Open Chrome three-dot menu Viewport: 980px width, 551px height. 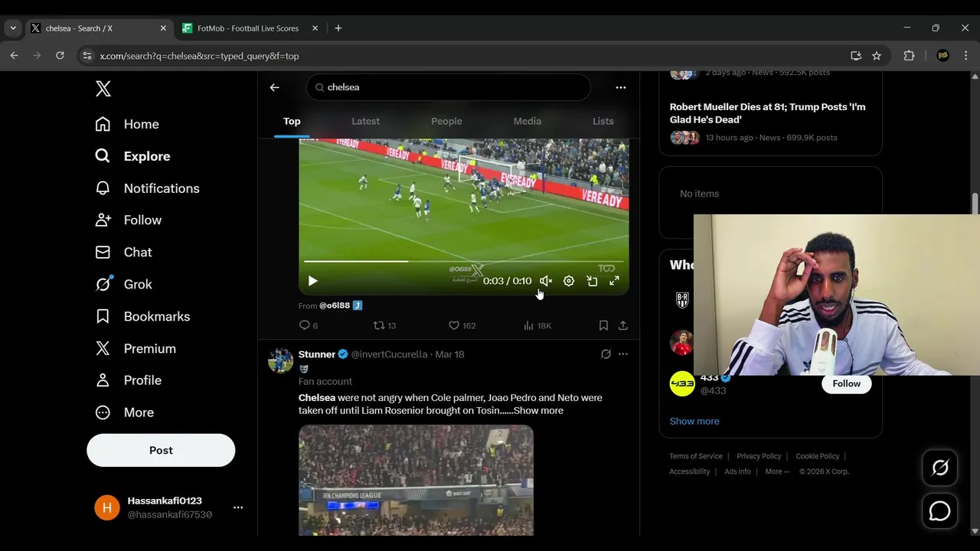(x=966, y=56)
